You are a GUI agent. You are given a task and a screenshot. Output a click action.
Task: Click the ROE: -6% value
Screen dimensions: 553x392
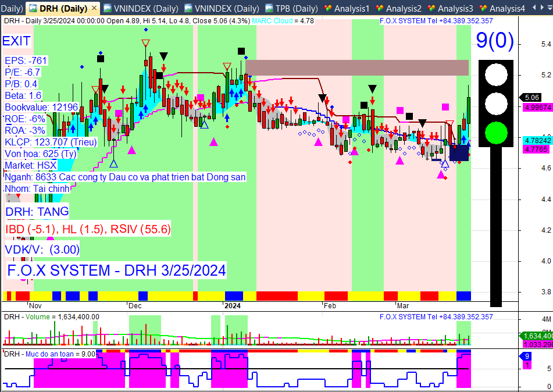(x=25, y=119)
